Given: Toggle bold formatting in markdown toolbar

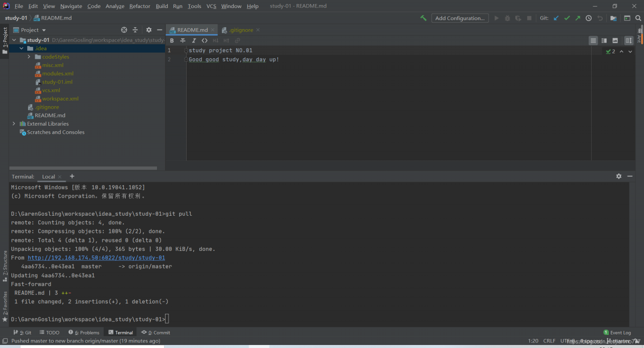Looking at the screenshot, I should click(x=172, y=41).
